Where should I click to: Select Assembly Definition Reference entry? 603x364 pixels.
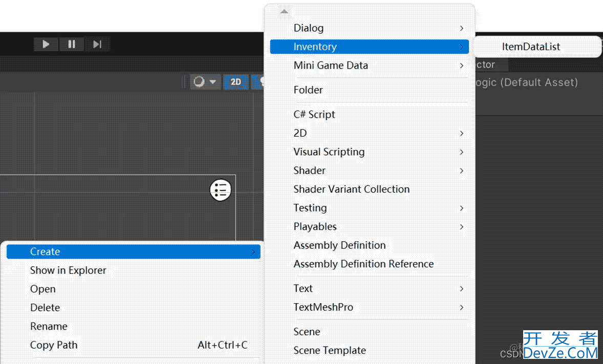(369, 264)
